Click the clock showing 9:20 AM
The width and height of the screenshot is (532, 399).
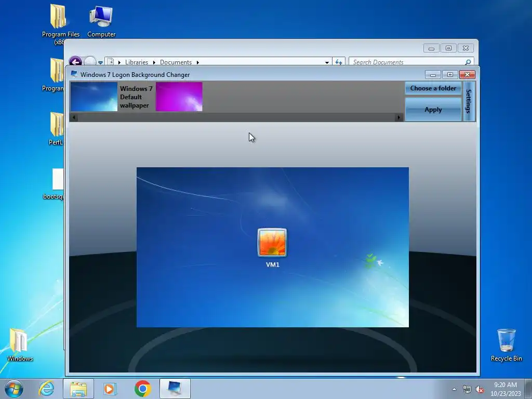pos(506,389)
